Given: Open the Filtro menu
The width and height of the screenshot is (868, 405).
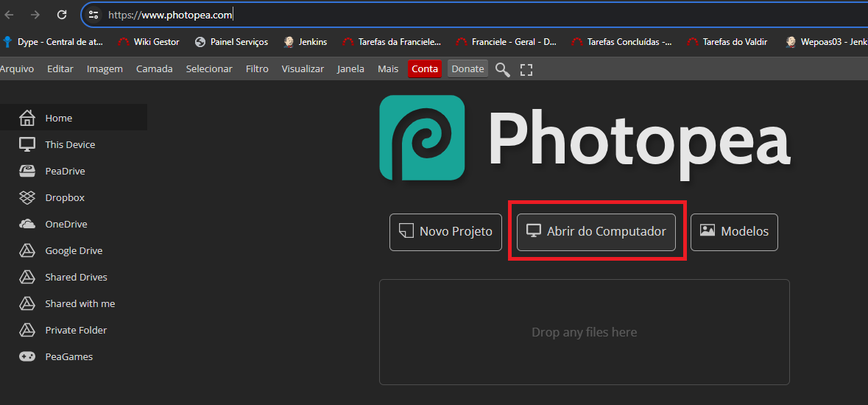Looking at the screenshot, I should coord(257,68).
